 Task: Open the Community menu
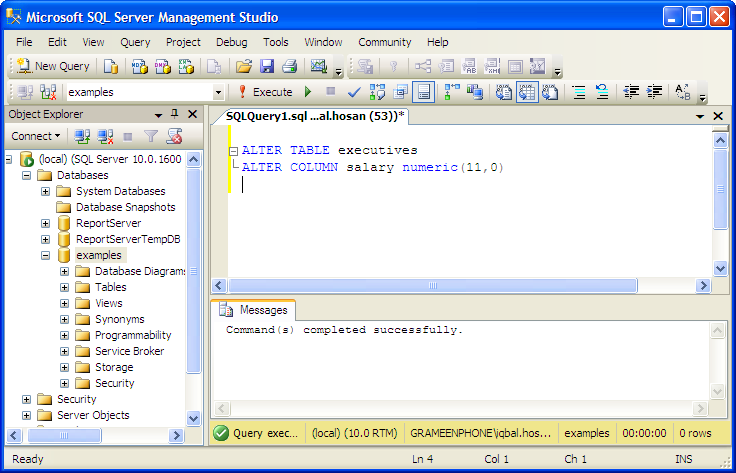tap(384, 42)
